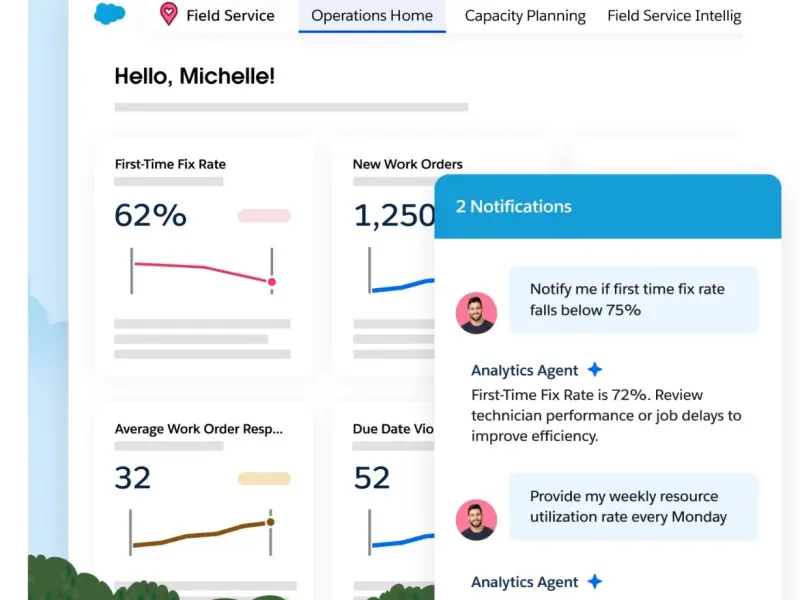Click the pink status pill next to 62%
The height and width of the screenshot is (600, 800).
pos(264,215)
